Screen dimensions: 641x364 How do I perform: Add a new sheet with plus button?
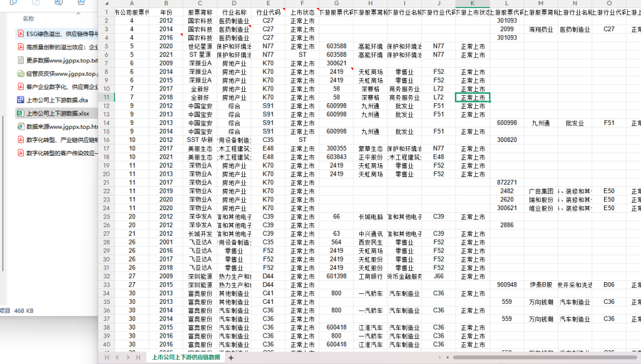tap(231, 358)
